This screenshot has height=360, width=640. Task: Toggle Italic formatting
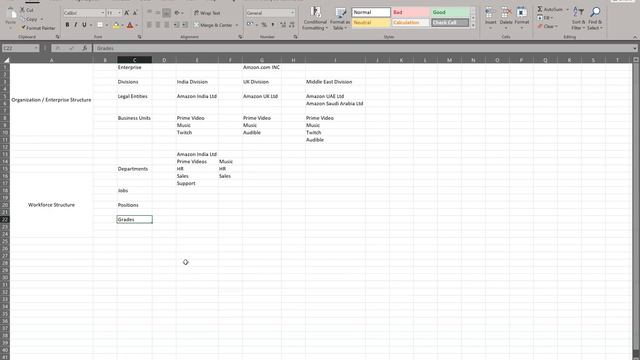click(x=76, y=25)
